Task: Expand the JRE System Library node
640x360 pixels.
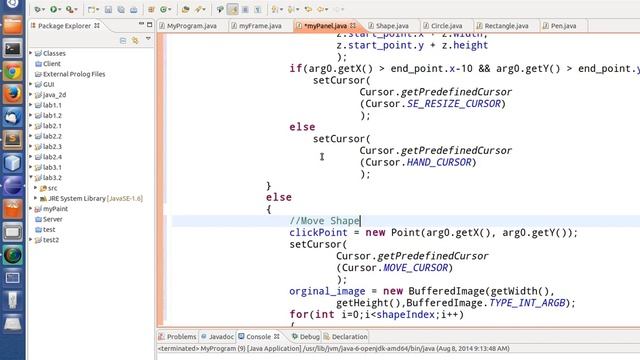Action: (36, 198)
